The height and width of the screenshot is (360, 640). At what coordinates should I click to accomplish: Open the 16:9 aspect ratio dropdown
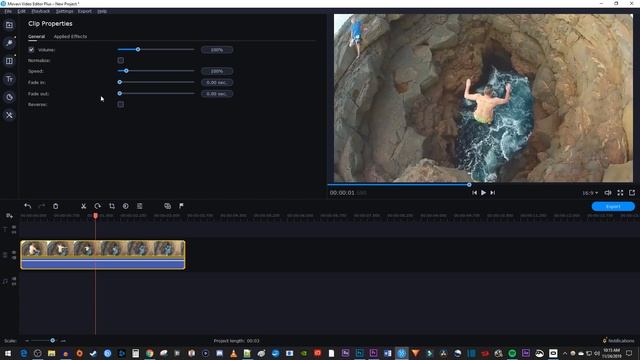(x=590, y=193)
